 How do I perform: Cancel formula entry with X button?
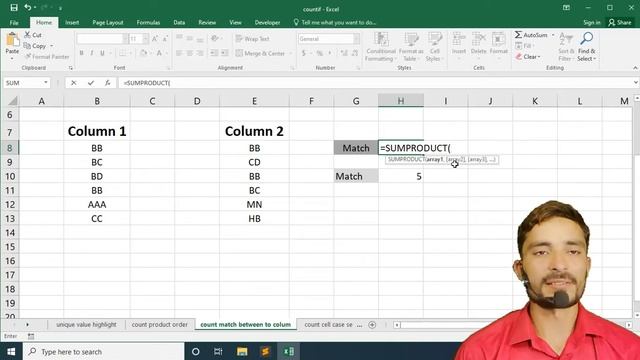[x=73, y=83]
